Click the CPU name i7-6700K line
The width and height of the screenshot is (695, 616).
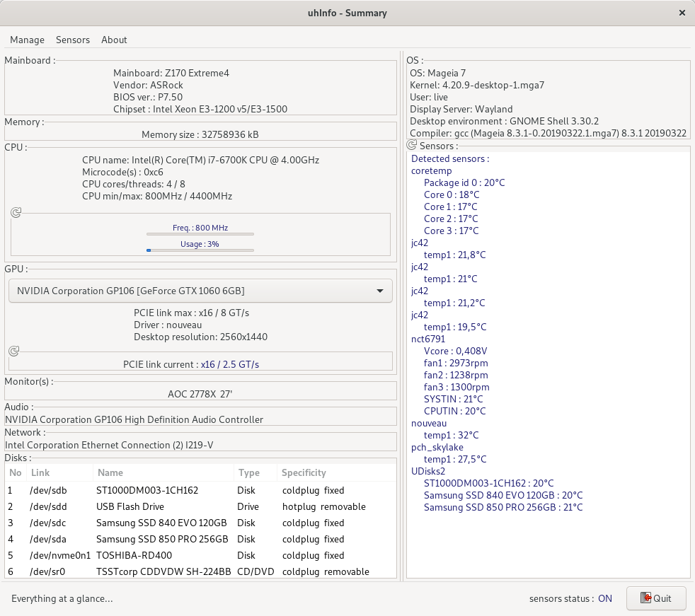[x=201, y=160]
